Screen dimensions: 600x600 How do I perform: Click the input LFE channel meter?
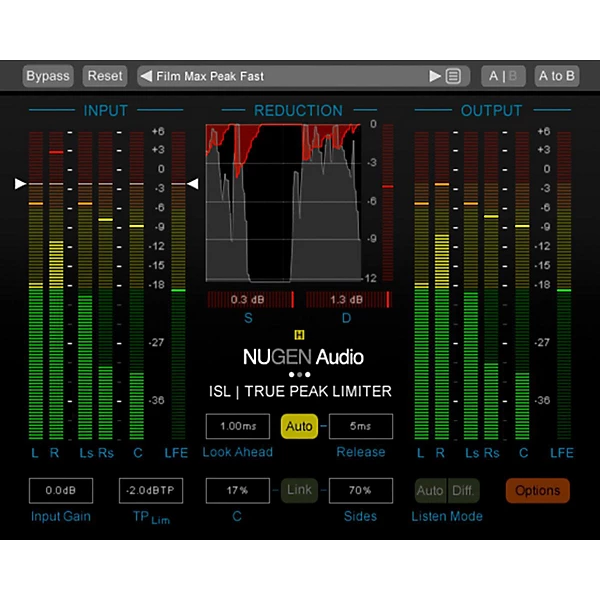(178, 285)
